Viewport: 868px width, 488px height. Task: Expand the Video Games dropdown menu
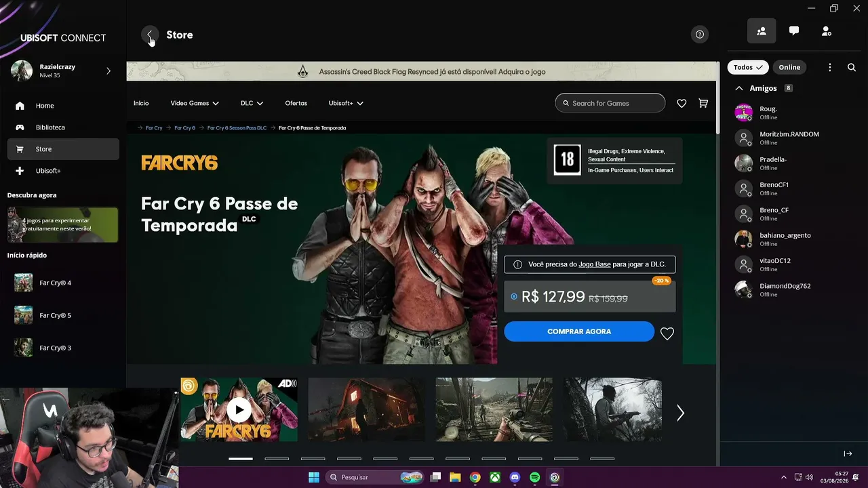pyautogui.click(x=195, y=103)
